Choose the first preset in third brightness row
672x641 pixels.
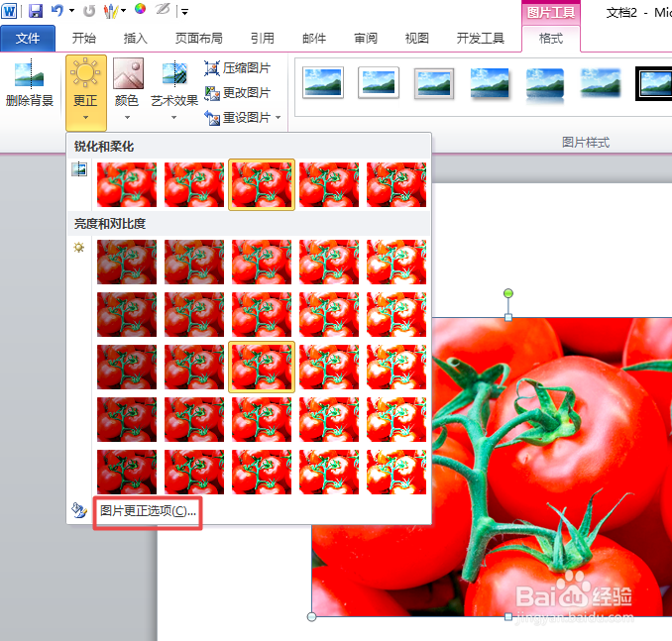pos(127,368)
